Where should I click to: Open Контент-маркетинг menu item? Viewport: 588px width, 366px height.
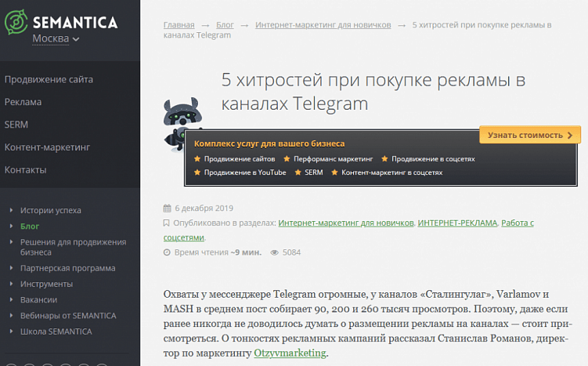point(47,147)
